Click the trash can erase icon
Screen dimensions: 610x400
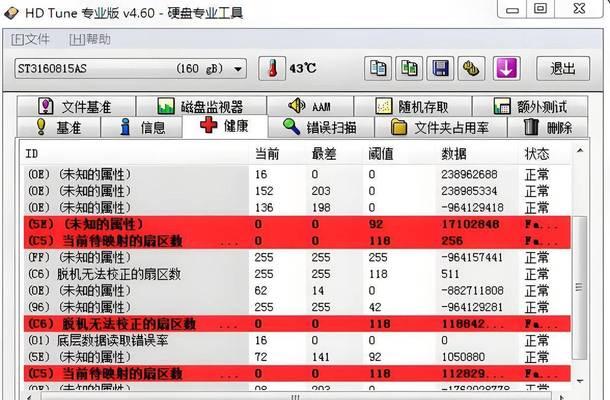point(531,127)
